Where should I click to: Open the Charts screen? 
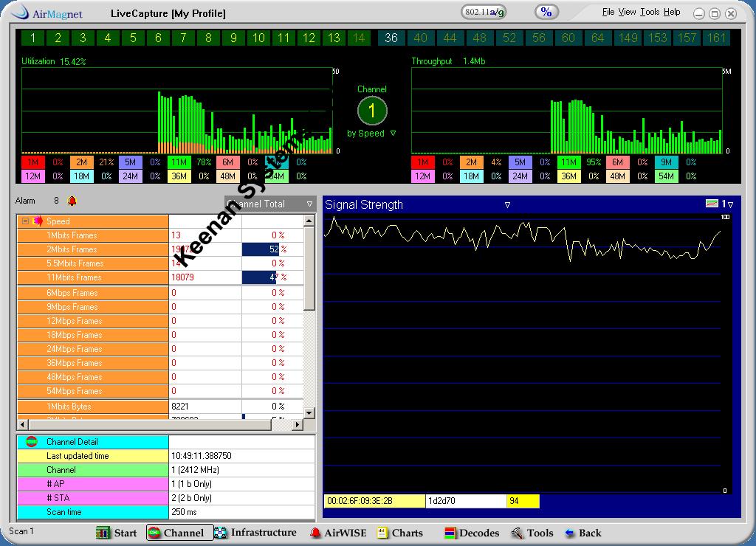tap(400, 533)
